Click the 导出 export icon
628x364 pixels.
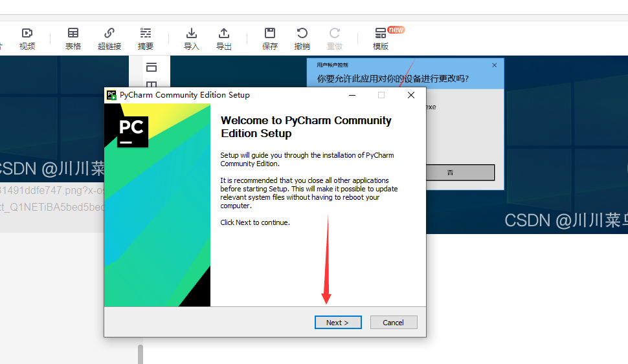(x=224, y=39)
